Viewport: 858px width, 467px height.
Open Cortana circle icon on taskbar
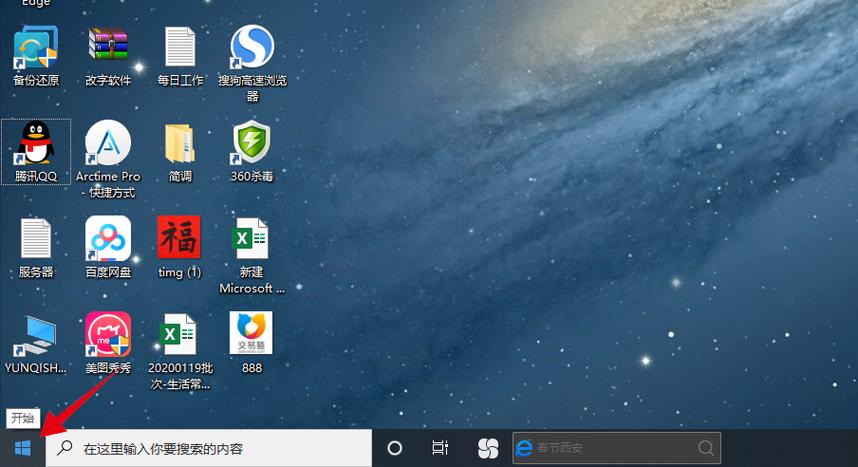[x=395, y=448]
